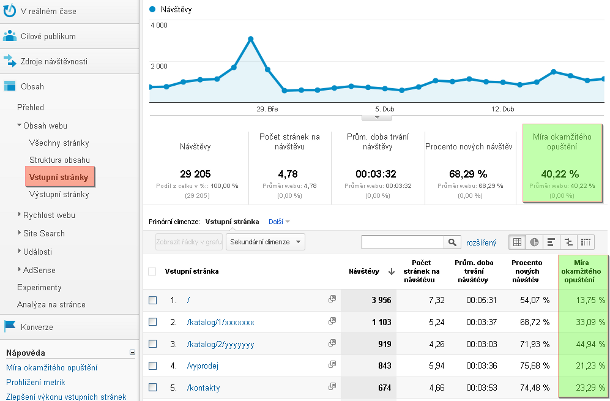Collapse the Nápověda help panel
Image resolution: width=610 pixels, height=401 pixels.
[x=132, y=352]
